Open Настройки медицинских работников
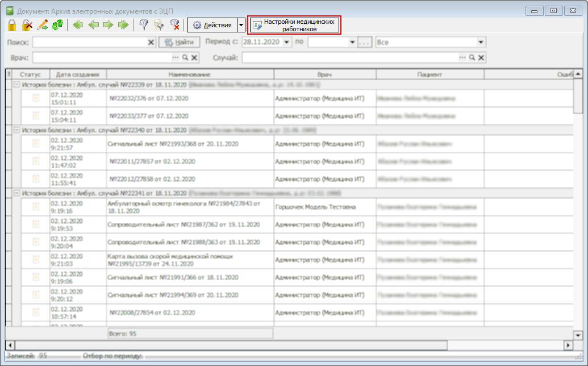 point(294,26)
